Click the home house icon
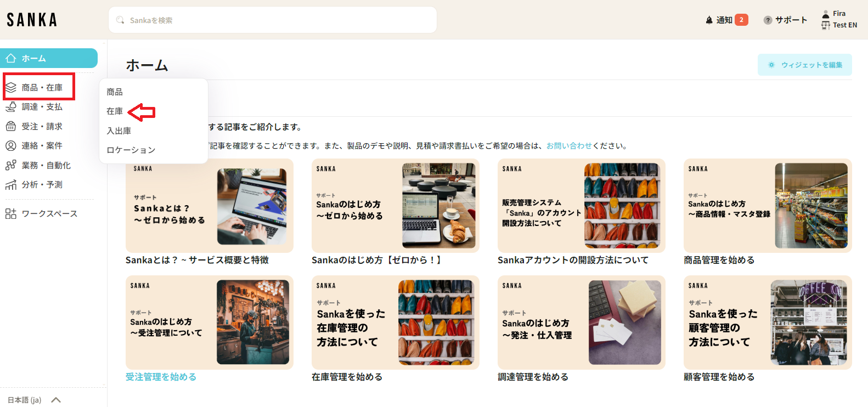 coord(10,58)
